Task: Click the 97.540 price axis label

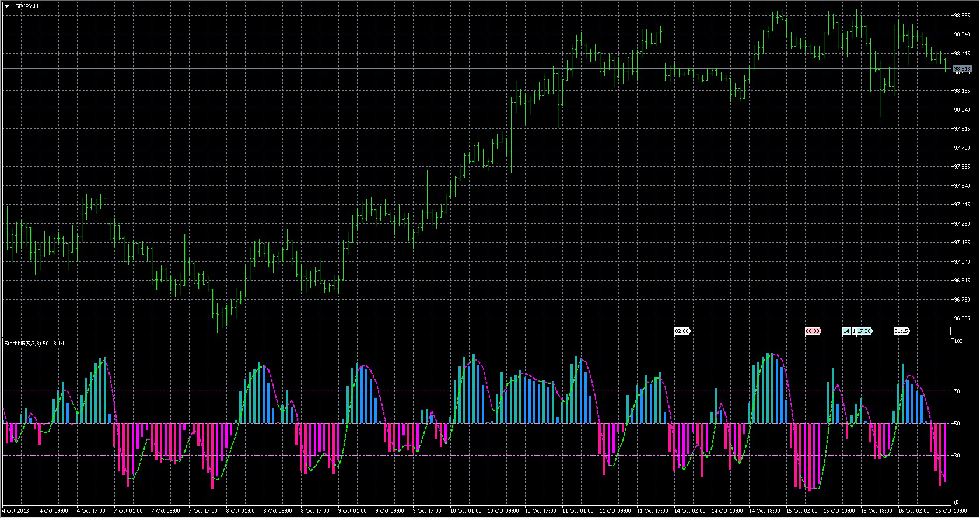Action: coord(962,186)
